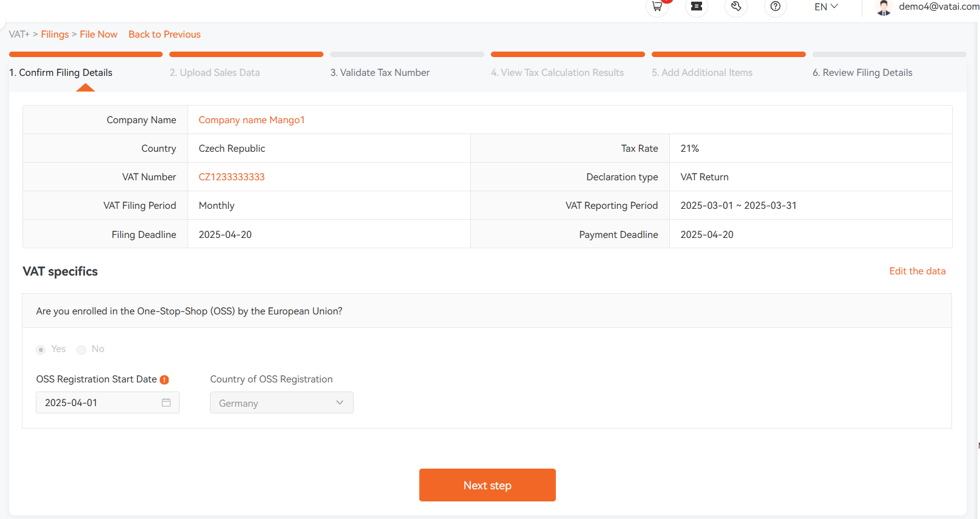Switch to Review Filing Details step
The width and height of the screenshot is (980, 519).
862,72
